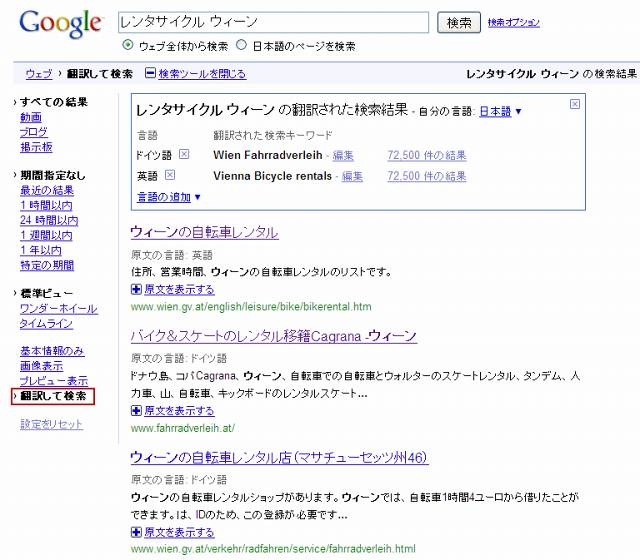Filter results by 掲示板
Screen dimensions: 640x560
(x=36, y=147)
